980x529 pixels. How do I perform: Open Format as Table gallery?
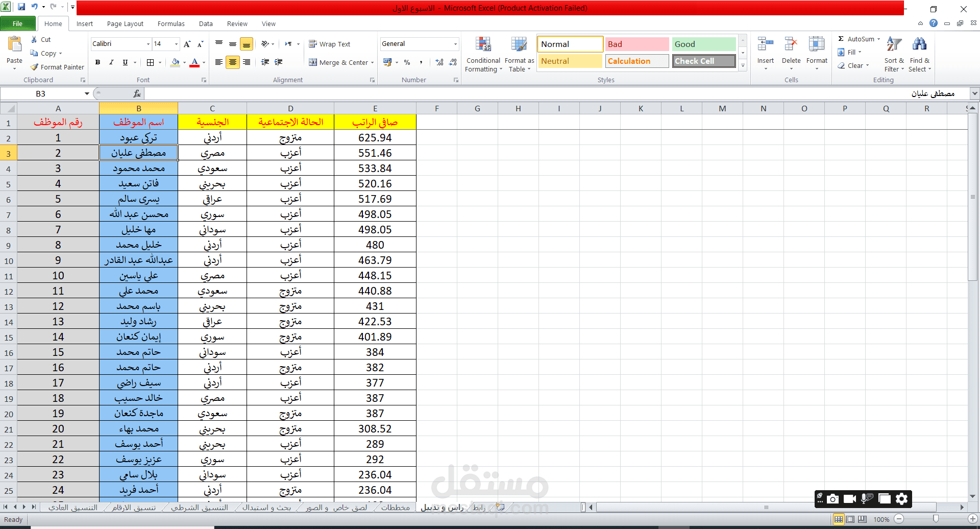519,54
